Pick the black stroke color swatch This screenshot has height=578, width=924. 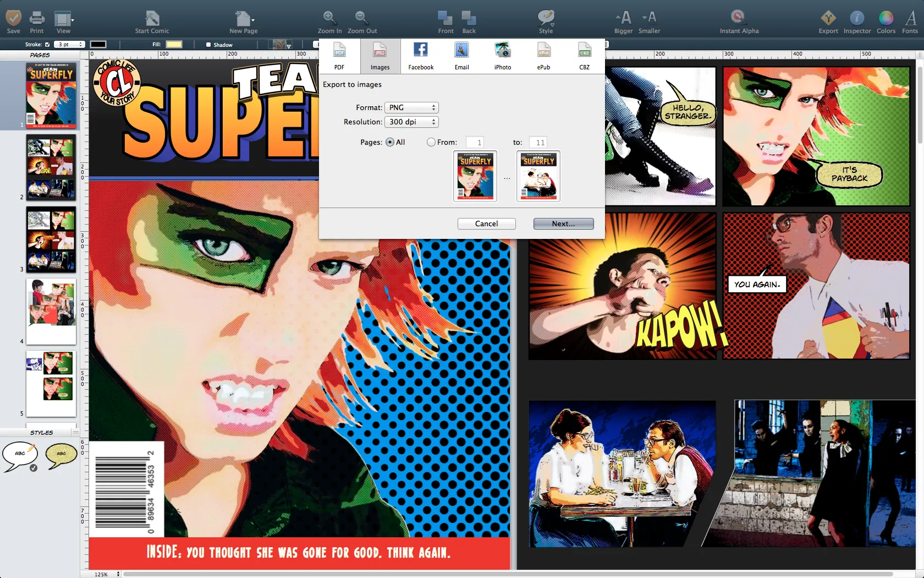coord(98,45)
